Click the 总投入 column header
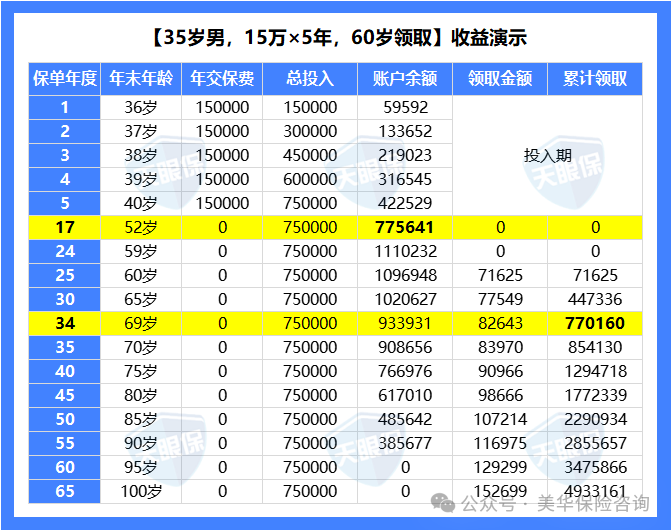This screenshot has width=671, height=530. click(x=310, y=79)
